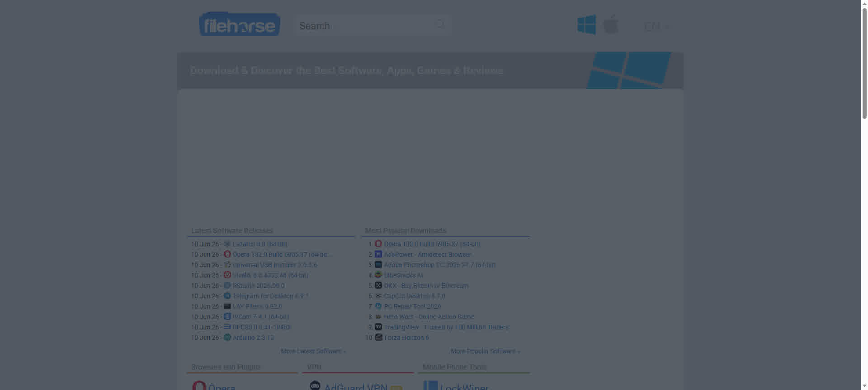Click the BlueStacks AI icon

(378, 275)
